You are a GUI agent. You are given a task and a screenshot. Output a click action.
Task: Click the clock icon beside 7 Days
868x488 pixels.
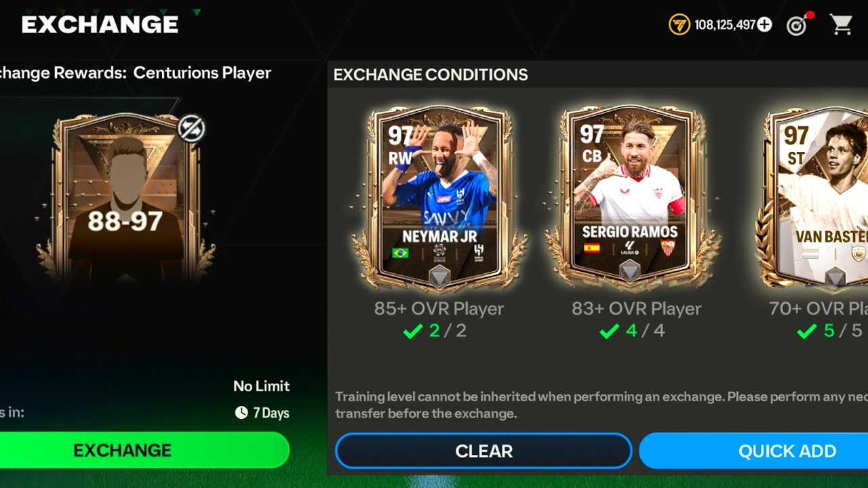point(241,413)
